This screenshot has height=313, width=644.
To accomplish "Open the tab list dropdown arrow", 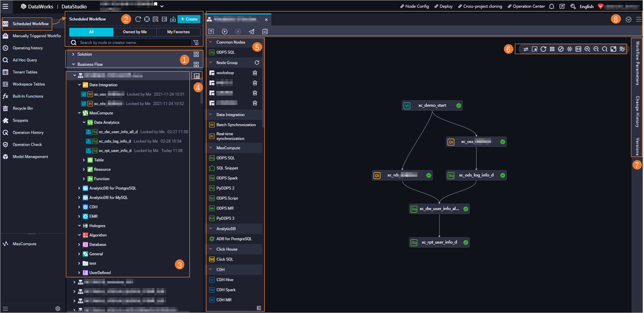I will tap(628, 19).
